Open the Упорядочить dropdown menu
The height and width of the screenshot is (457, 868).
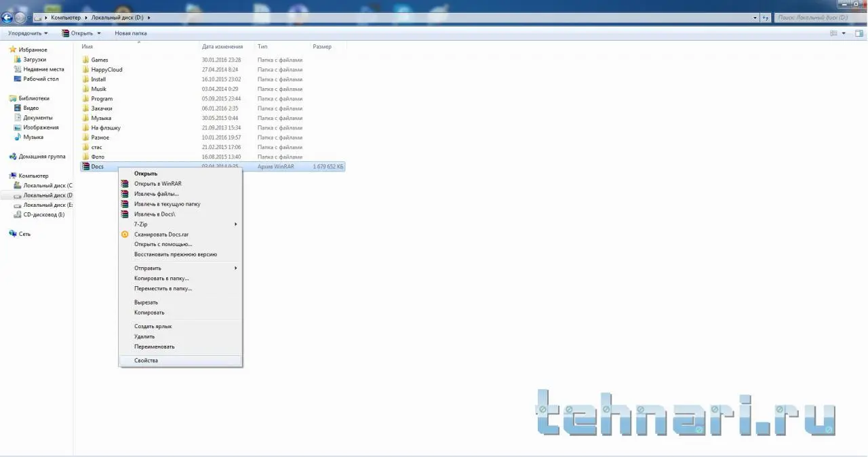point(28,33)
